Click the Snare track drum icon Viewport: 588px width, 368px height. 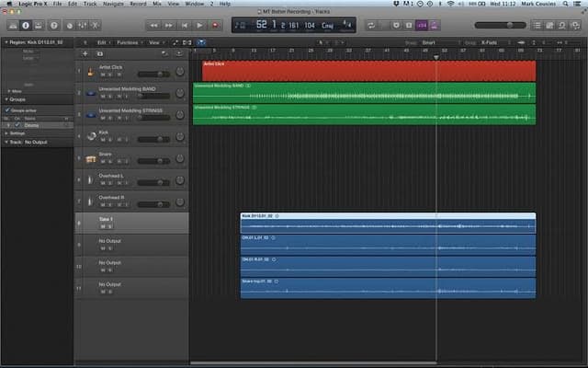tap(91, 158)
